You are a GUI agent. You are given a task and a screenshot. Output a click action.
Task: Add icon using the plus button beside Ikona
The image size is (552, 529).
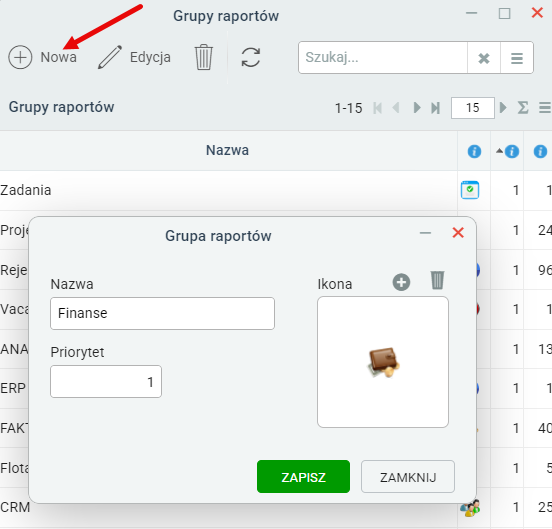coord(401,282)
